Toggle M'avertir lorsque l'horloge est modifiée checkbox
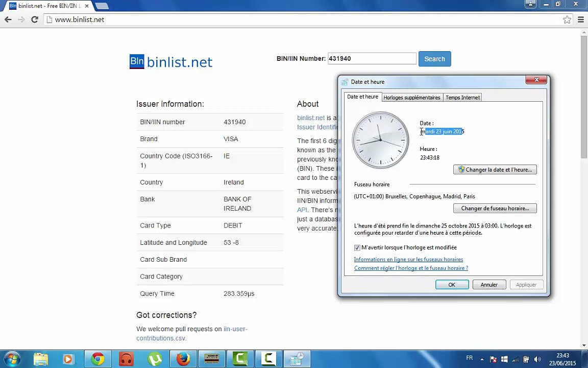The height and width of the screenshot is (368, 588). point(357,248)
